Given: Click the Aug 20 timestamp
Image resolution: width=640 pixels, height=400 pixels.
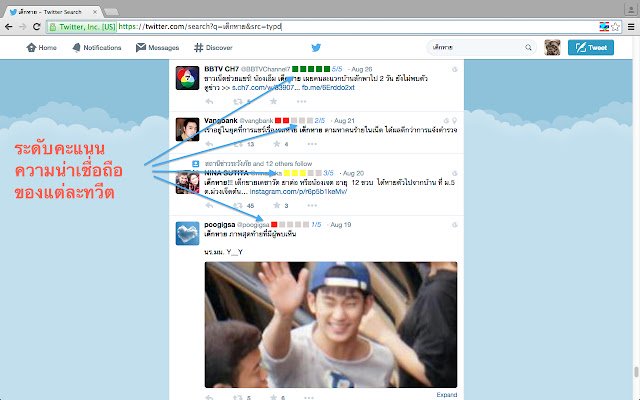Looking at the screenshot, I should point(353,173).
